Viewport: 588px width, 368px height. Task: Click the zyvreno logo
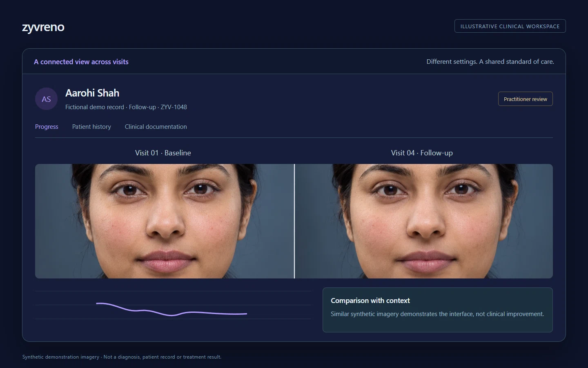click(43, 27)
